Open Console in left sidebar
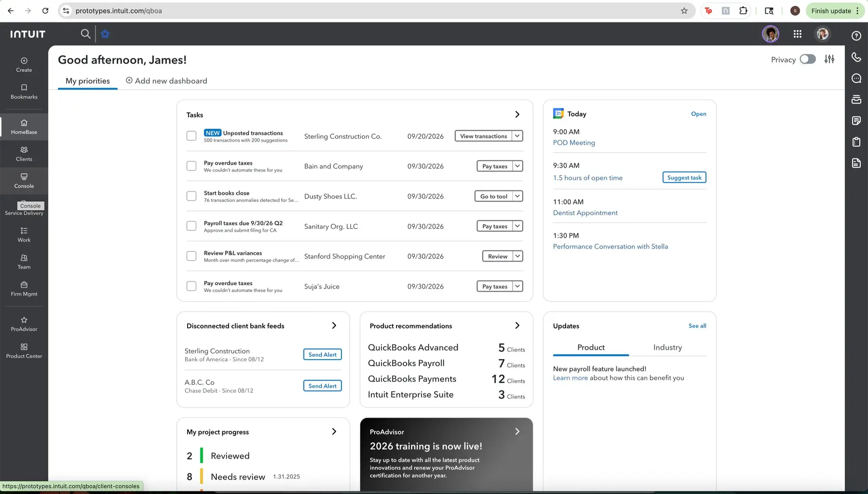Screen dimensions: 868x494 pyautogui.click(x=24, y=181)
